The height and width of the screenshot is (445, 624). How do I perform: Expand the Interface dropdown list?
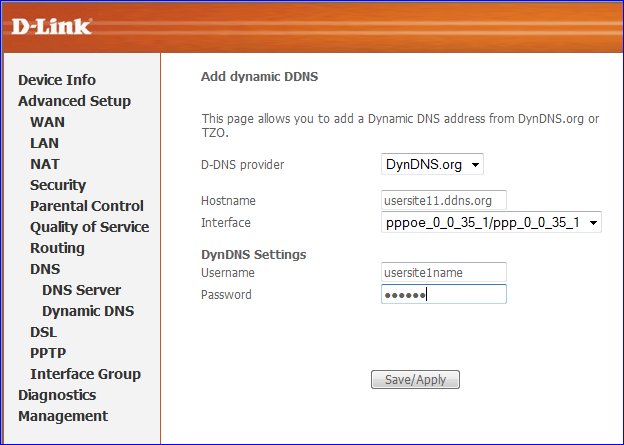click(491, 222)
